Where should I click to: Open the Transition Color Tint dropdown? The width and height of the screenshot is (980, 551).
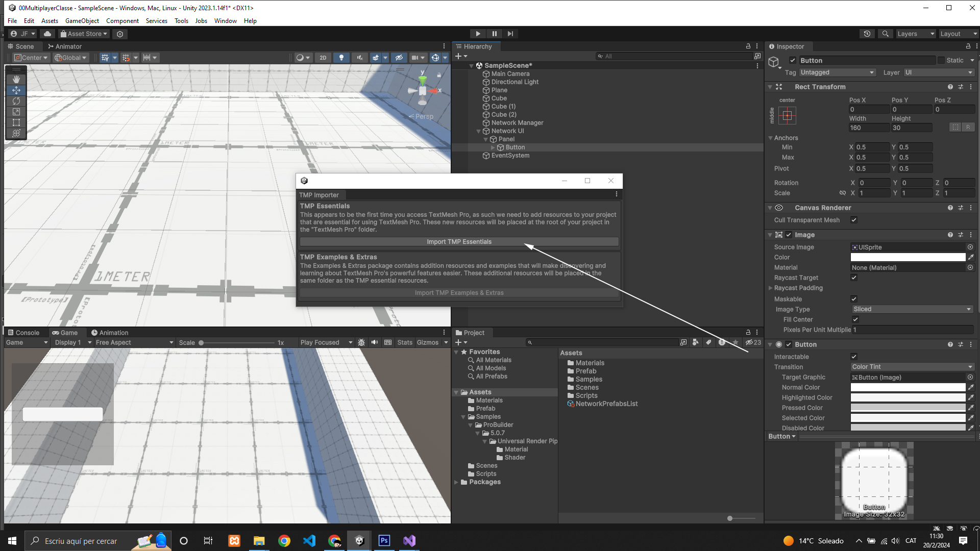(912, 367)
